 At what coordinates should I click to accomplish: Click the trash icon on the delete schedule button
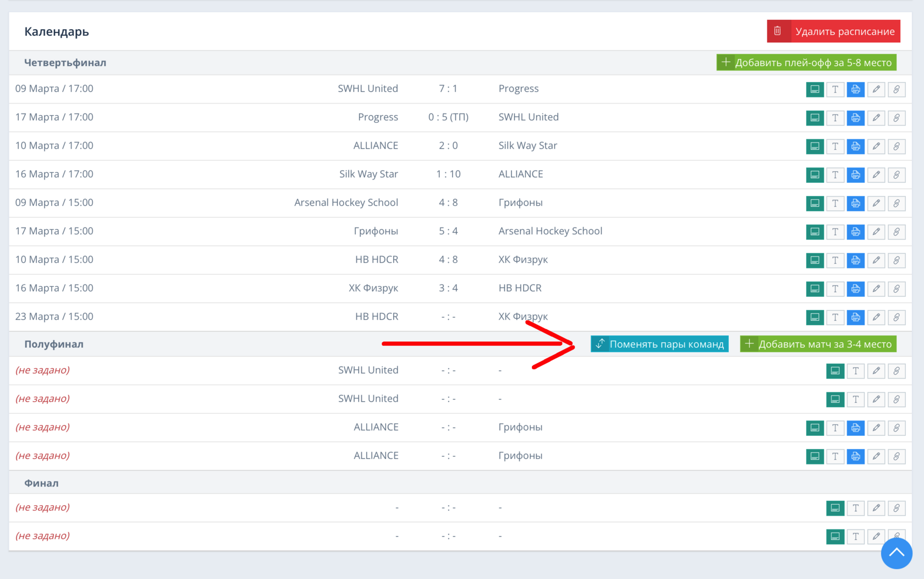click(777, 31)
